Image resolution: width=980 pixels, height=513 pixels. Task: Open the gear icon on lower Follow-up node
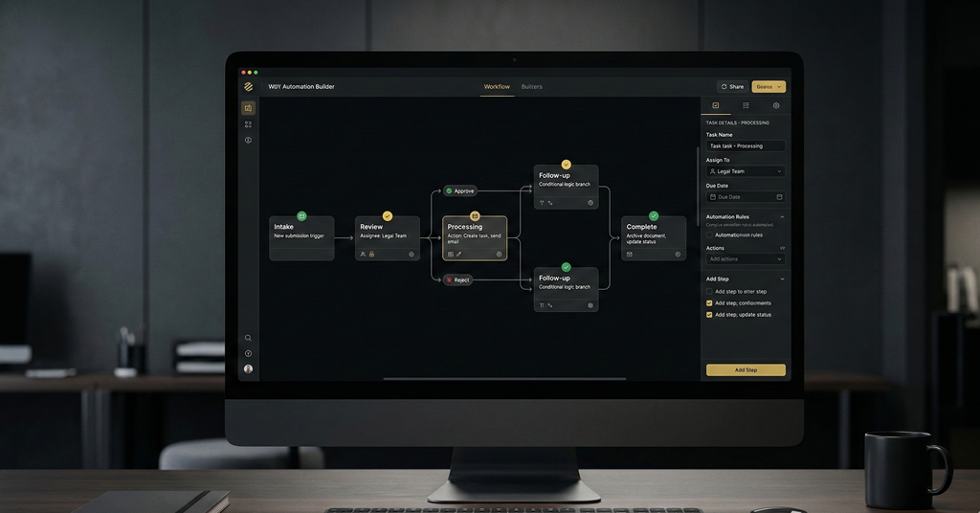[590, 305]
